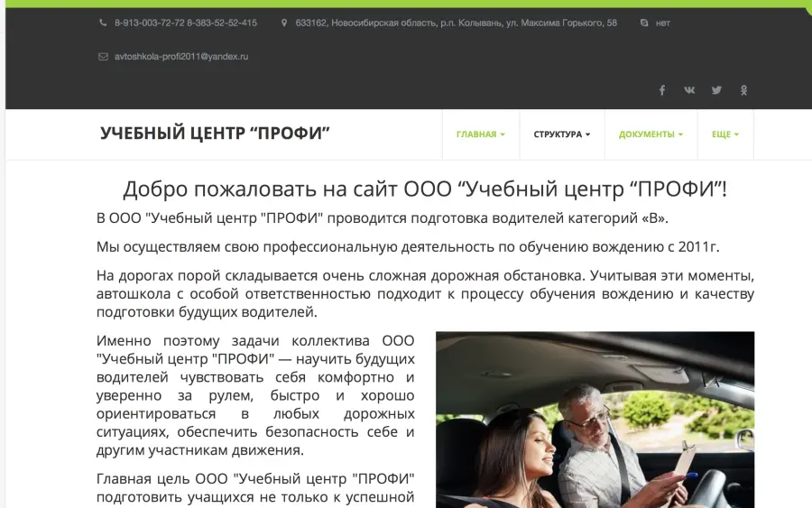Open the ЕЩЕ menu item
812x508 pixels.
click(x=724, y=134)
